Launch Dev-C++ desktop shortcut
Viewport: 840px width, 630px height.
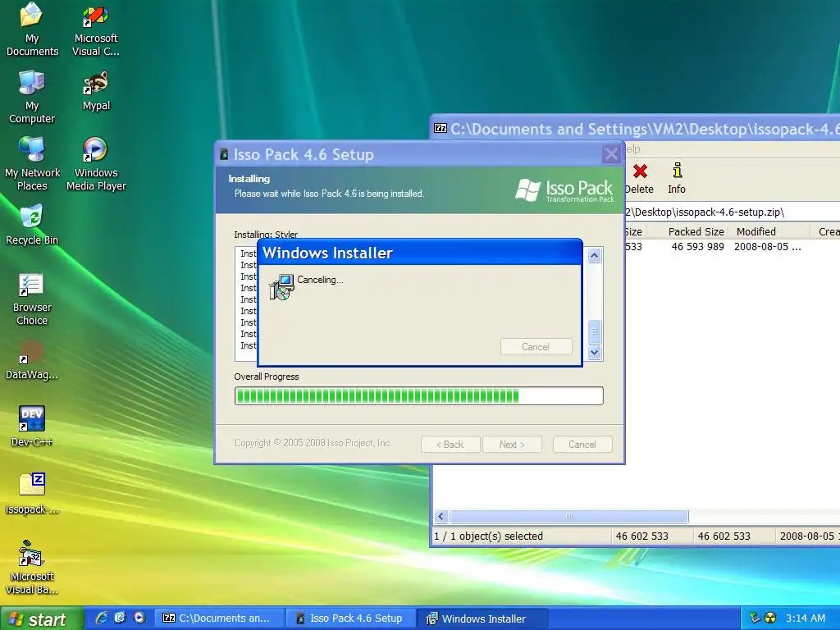click(x=32, y=427)
